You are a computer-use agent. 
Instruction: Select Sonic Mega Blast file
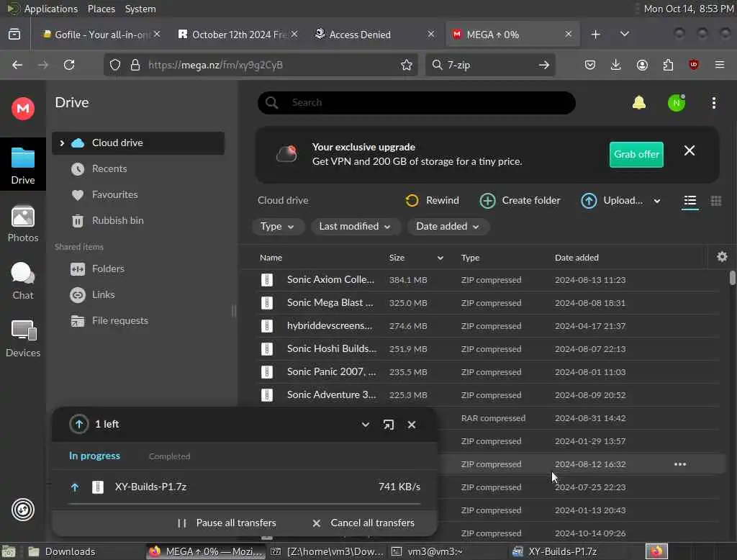488,303
